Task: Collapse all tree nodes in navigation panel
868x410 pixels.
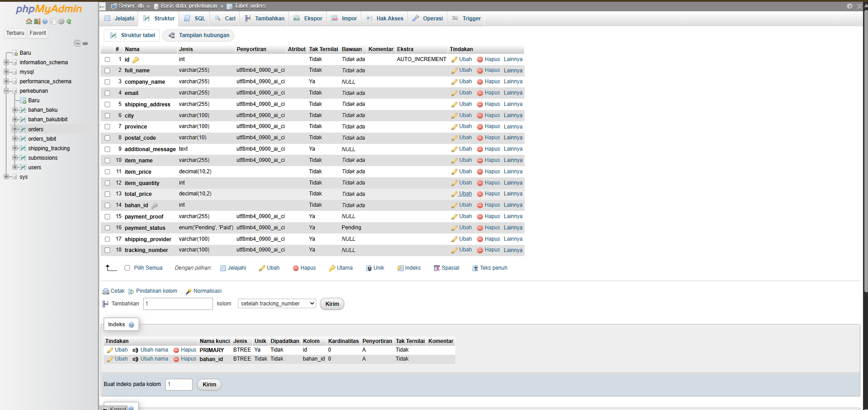Action: (x=77, y=43)
